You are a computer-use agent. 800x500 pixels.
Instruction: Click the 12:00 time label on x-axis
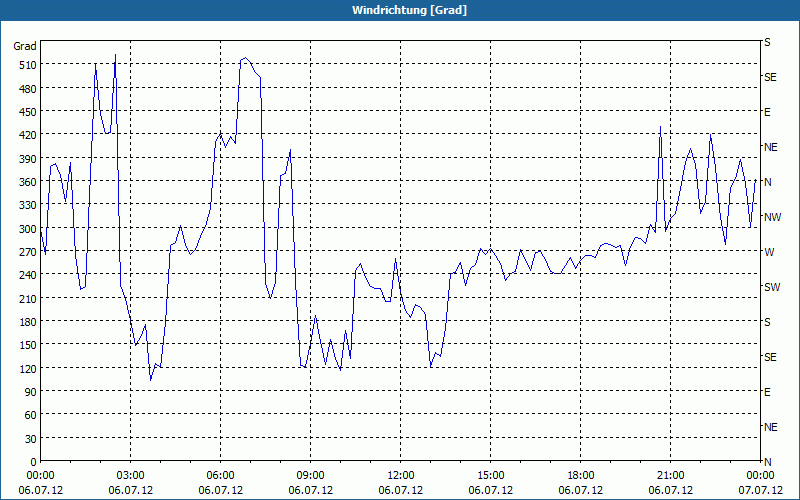401,476
